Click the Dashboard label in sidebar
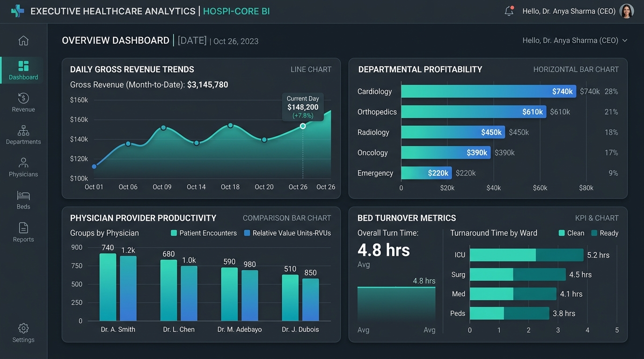This screenshot has height=359, width=644. (23, 77)
